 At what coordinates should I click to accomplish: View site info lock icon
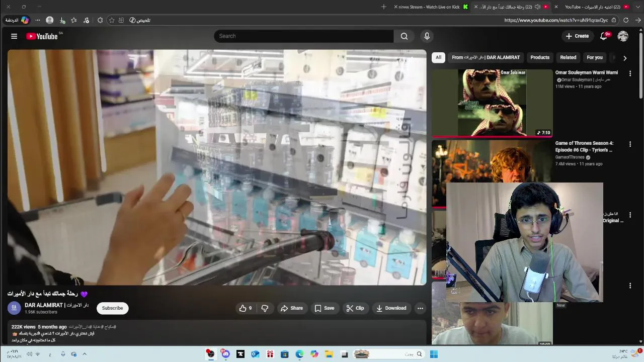(x=614, y=20)
